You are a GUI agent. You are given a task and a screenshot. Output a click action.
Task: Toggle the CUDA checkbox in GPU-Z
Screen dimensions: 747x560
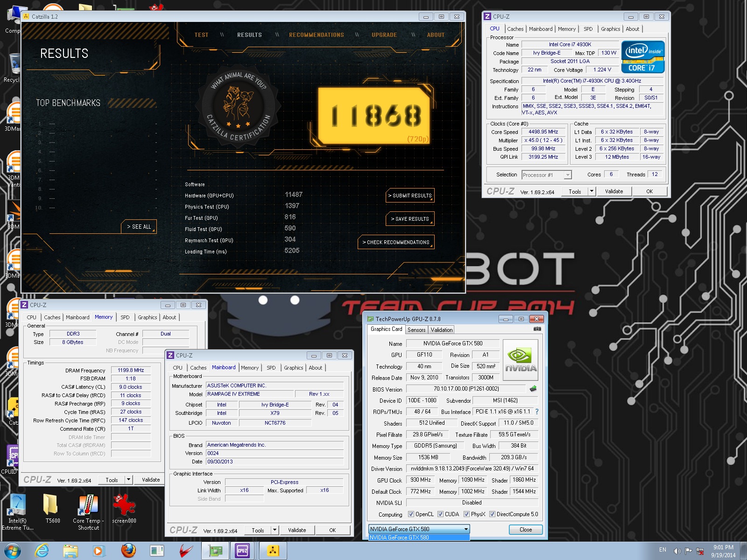coord(440,514)
